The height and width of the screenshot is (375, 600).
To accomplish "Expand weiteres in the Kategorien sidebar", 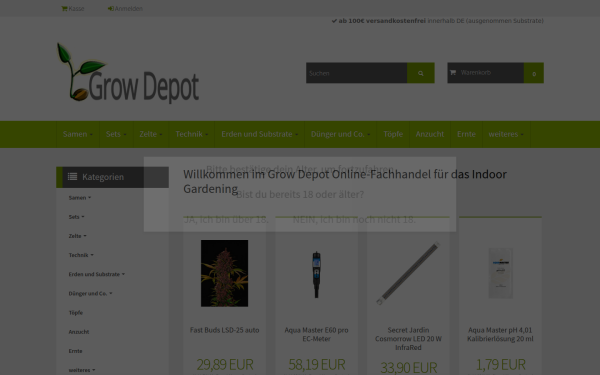I will point(82,370).
